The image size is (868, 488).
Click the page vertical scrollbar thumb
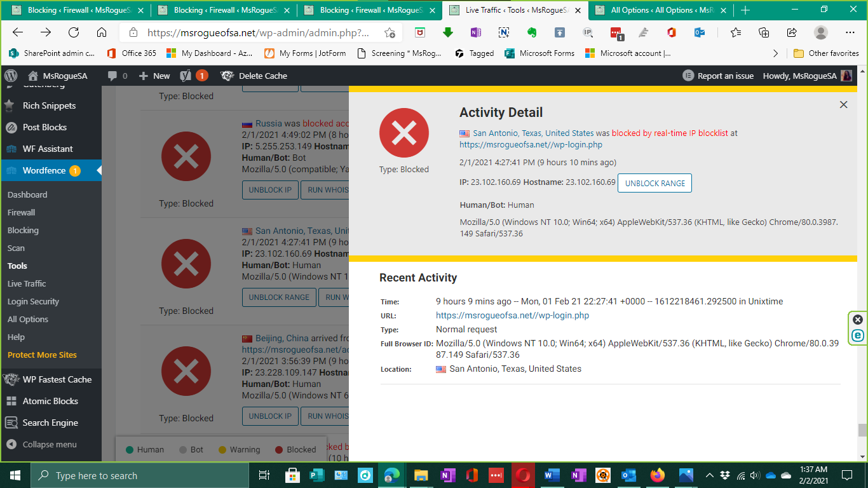(862, 430)
